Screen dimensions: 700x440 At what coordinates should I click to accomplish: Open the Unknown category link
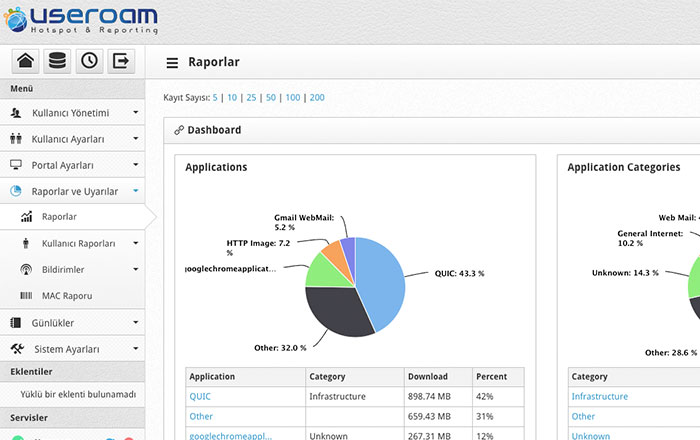(591, 436)
